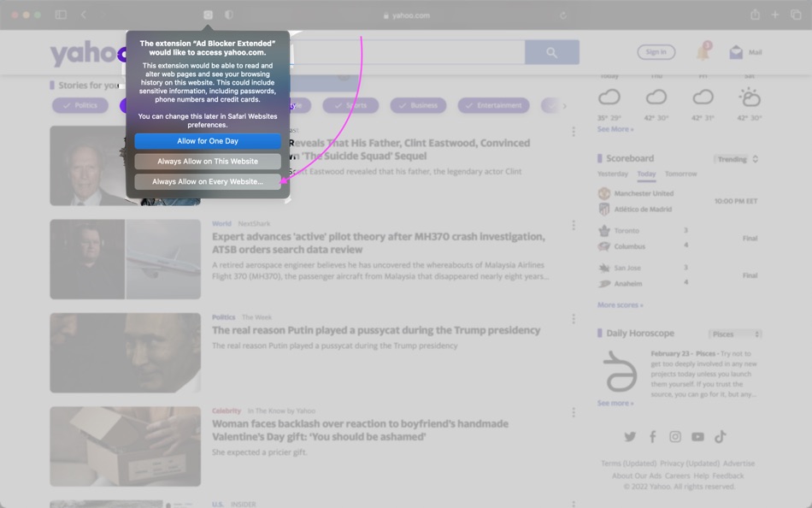Screen dimensions: 812x508
Task: Click Privacy (Updated) footer link
Action: coord(690,464)
